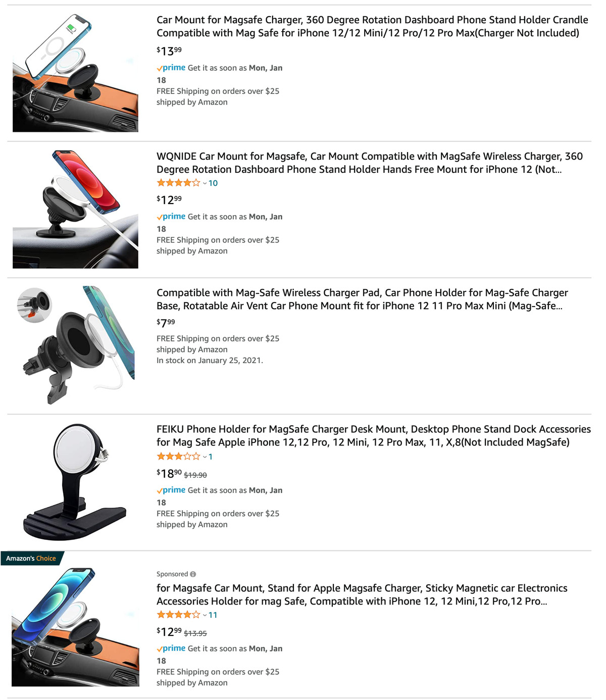606x700 pixels.
Task: Click the prime logo on the $13.99 listing
Action: [171, 68]
